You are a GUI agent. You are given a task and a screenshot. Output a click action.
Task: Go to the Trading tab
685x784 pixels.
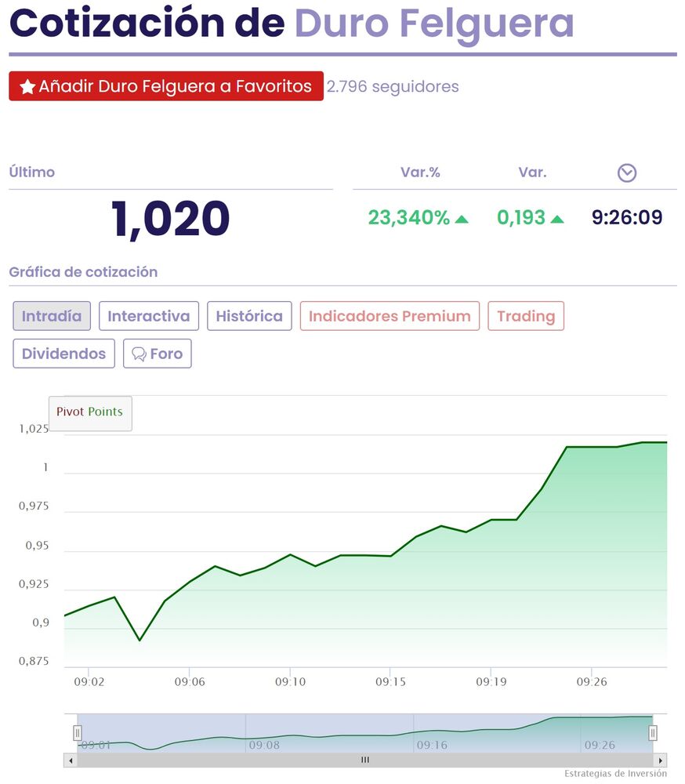(526, 317)
